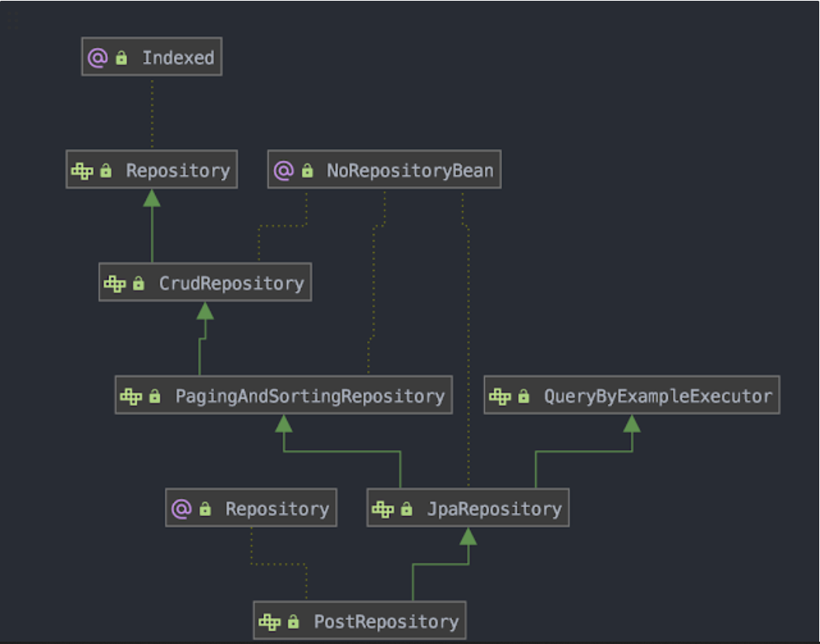Click the interface icon on QueryByExampleExecutor node
Image resolution: width=820 pixels, height=644 pixels.
pos(500,396)
